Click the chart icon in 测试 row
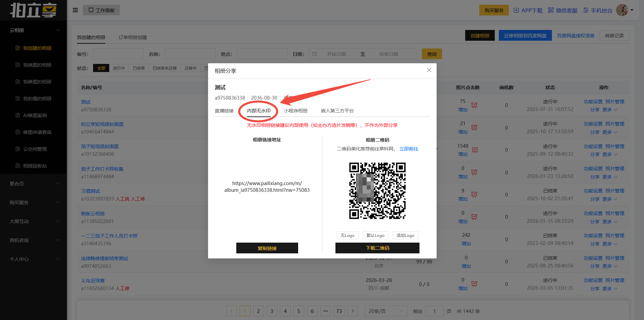Image resolution: width=644 pixels, height=320 pixels. click(474, 105)
